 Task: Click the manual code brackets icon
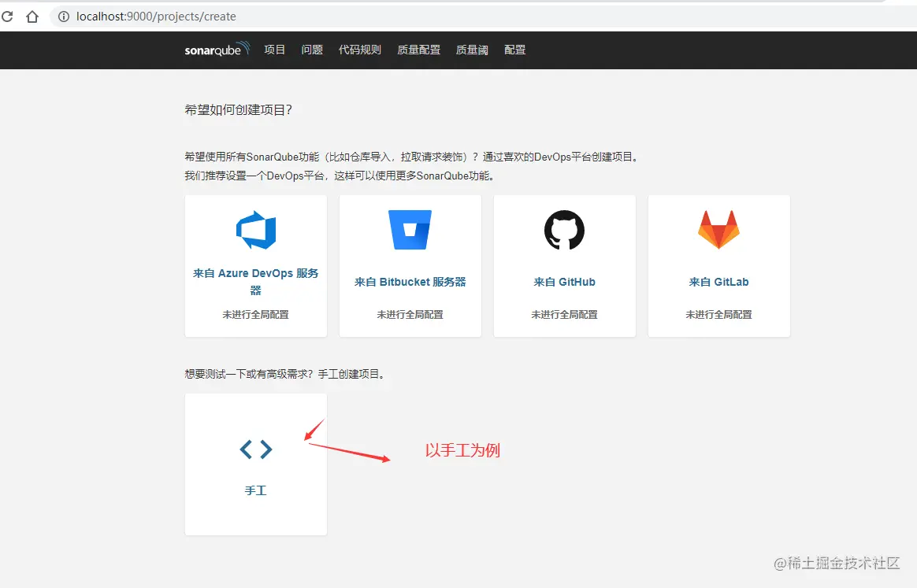coord(256,449)
